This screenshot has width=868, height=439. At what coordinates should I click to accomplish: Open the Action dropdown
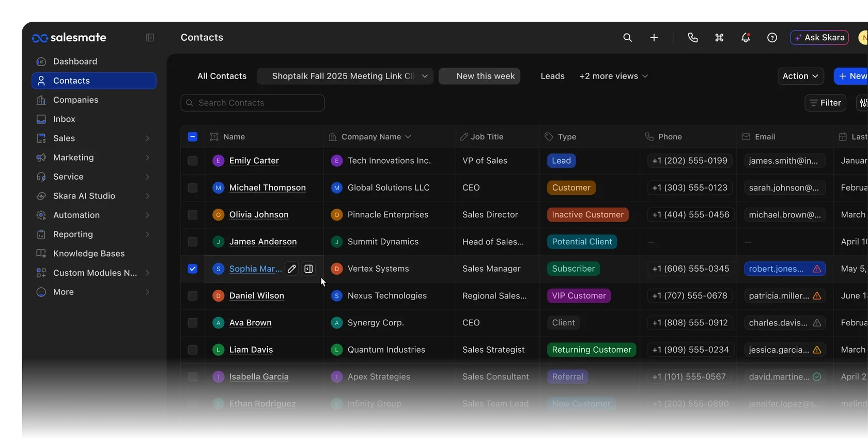point(800,76)
